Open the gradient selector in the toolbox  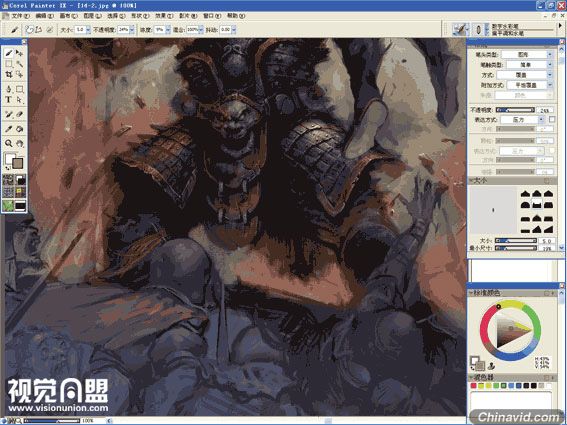(x=20, y=179)
